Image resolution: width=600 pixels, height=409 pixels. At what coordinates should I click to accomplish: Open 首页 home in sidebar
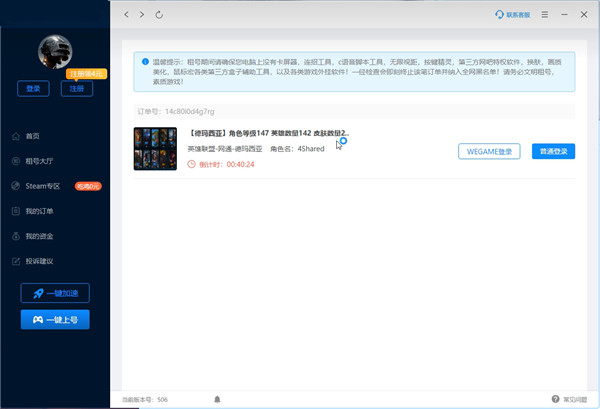tap(33, 136)
